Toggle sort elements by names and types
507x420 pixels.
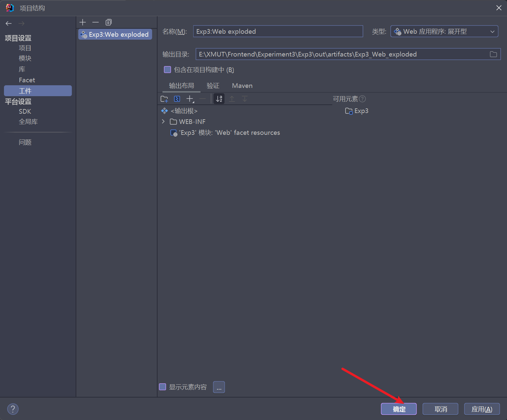click(219, 99)
